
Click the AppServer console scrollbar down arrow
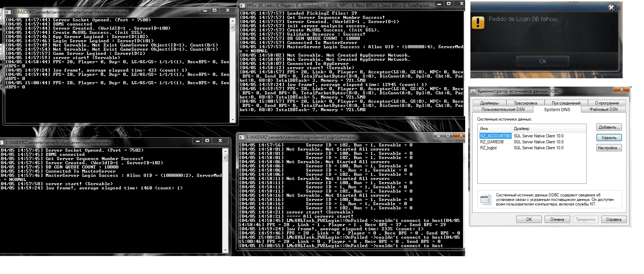pyautogui.click(x=225, y=250)
